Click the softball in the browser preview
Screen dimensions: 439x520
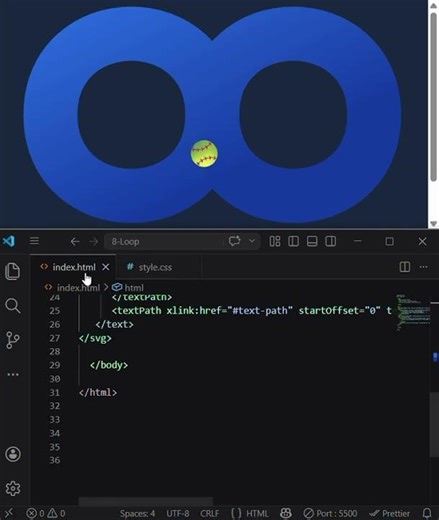click(204, 153)
